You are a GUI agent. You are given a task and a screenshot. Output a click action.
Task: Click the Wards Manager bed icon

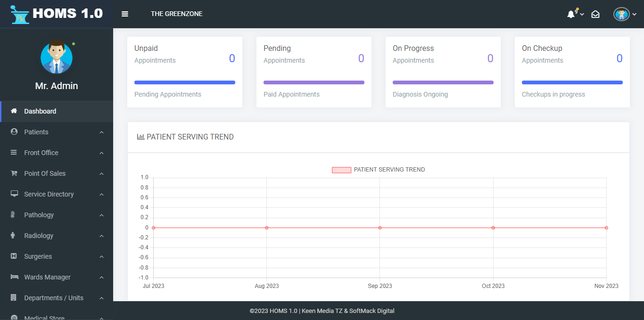click(14, 277)
